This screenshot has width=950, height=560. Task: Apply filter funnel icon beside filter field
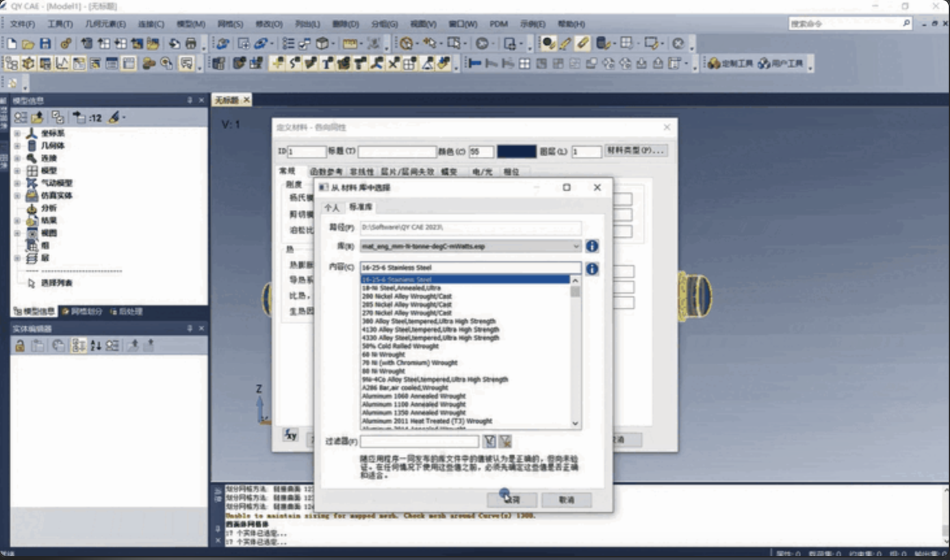coord(489,442)
